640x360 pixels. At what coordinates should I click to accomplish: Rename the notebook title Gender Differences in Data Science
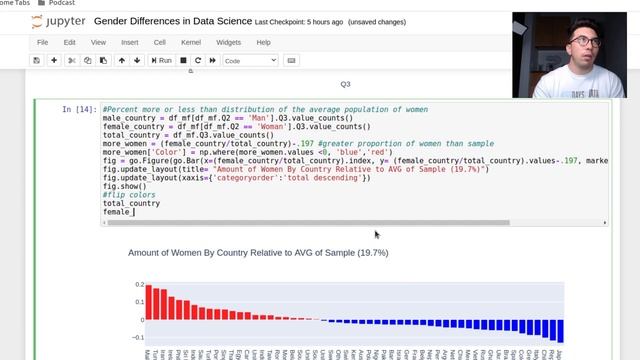[173, 21]
